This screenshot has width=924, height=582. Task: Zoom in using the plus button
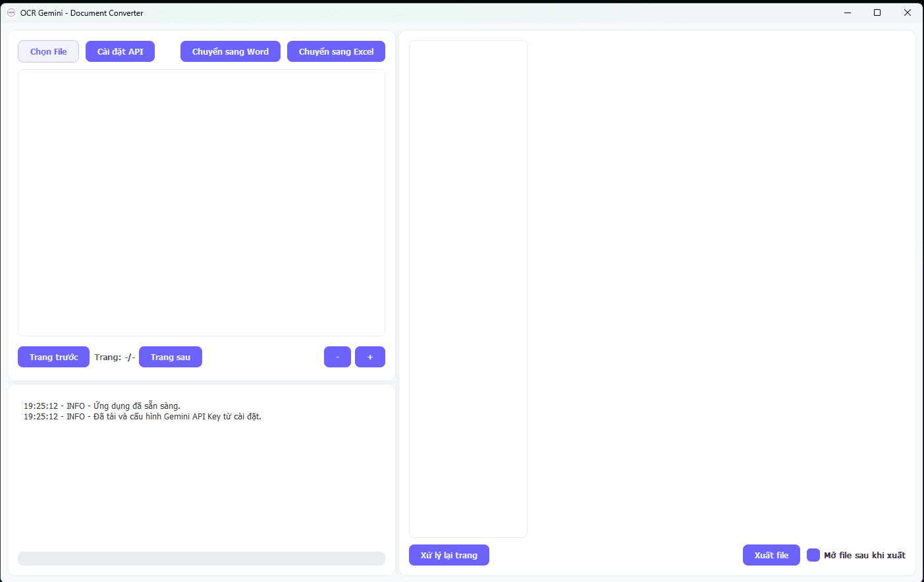[x=369, y=357]
